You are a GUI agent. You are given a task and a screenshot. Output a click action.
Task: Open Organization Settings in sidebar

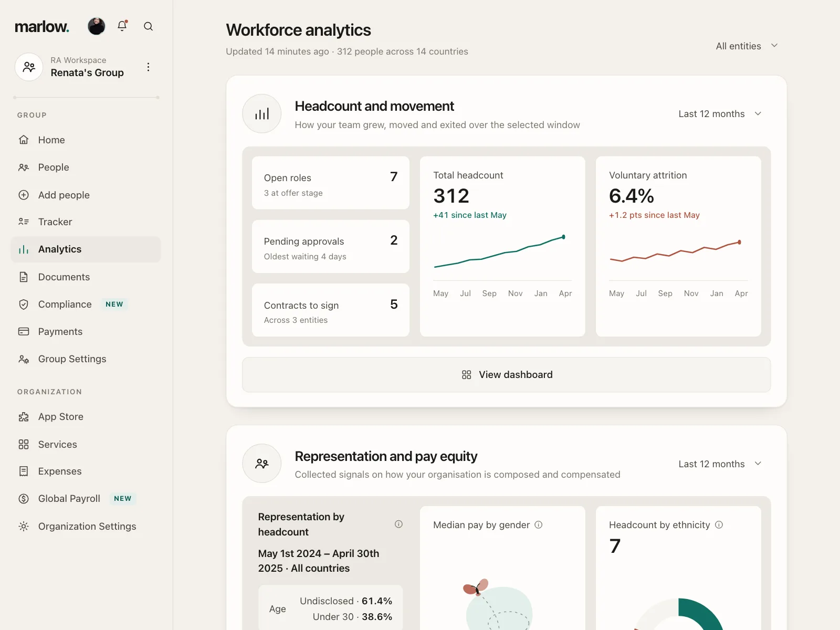tap(86, 526)
